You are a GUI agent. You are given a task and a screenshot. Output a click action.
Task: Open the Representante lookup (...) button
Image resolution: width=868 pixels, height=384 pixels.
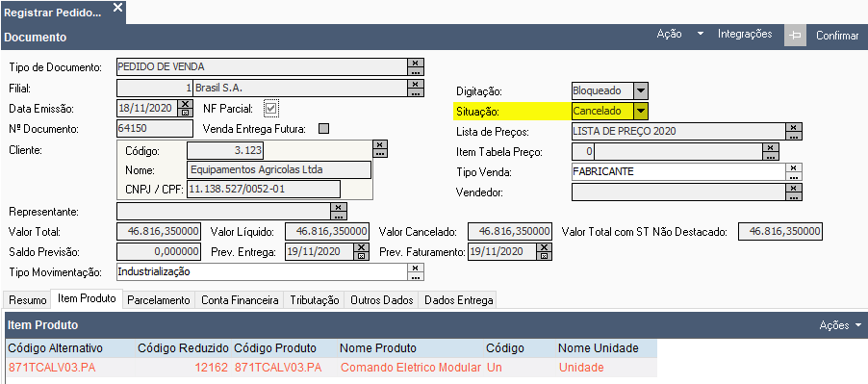338,216
